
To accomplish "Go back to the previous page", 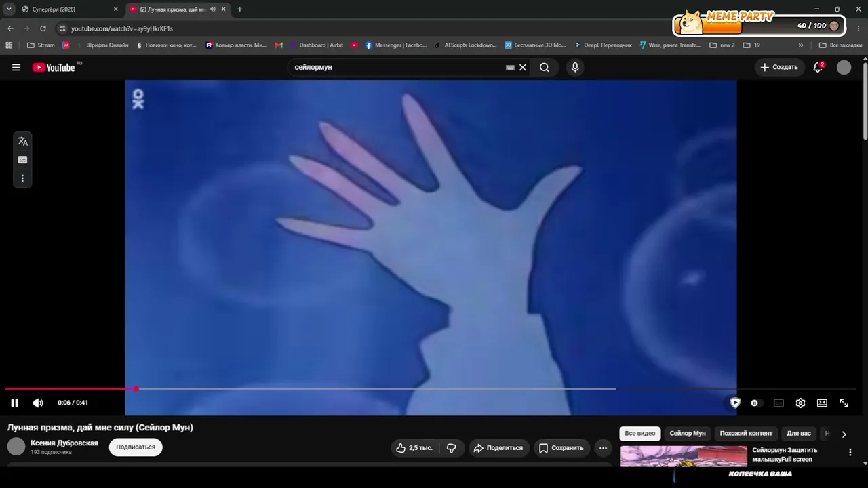I will pyautogui.click(x=10, y=28).
